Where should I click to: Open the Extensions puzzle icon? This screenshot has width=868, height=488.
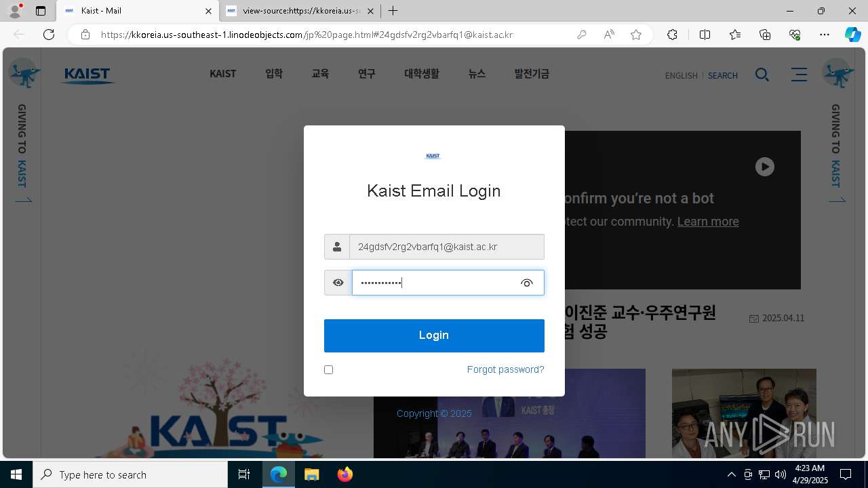point(672,35)
